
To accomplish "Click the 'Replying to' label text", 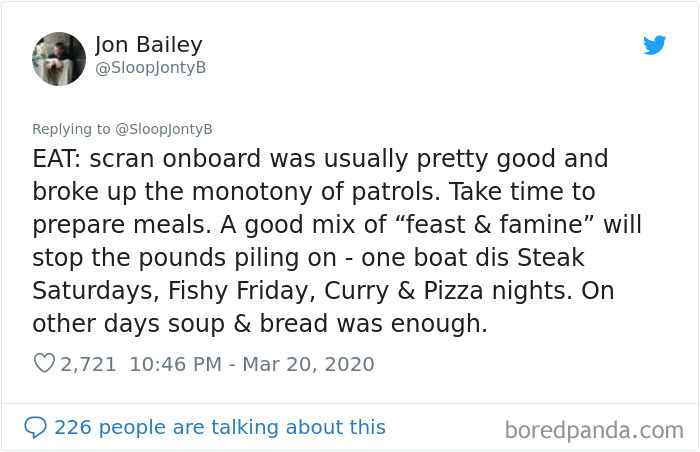I will tap(70, 129).
